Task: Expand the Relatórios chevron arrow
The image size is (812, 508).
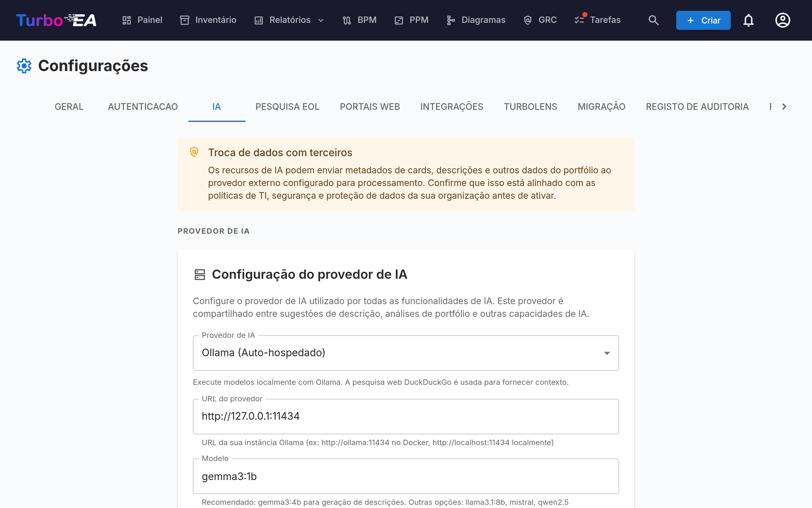Action: point(321,21)
